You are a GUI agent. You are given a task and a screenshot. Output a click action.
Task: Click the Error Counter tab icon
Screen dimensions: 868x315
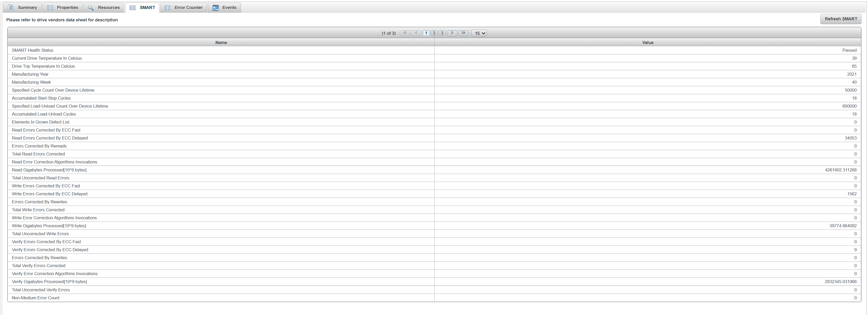pos(167,8)
